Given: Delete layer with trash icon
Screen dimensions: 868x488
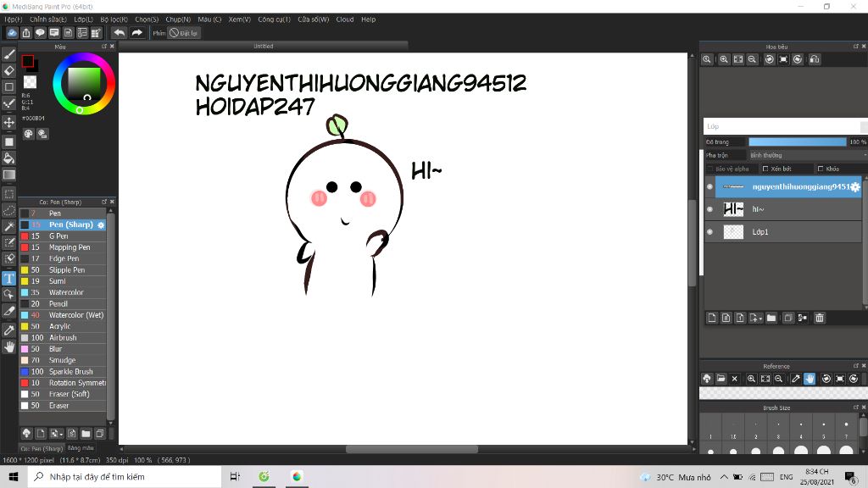Looking at the screenshot, I should coord(820,318).
